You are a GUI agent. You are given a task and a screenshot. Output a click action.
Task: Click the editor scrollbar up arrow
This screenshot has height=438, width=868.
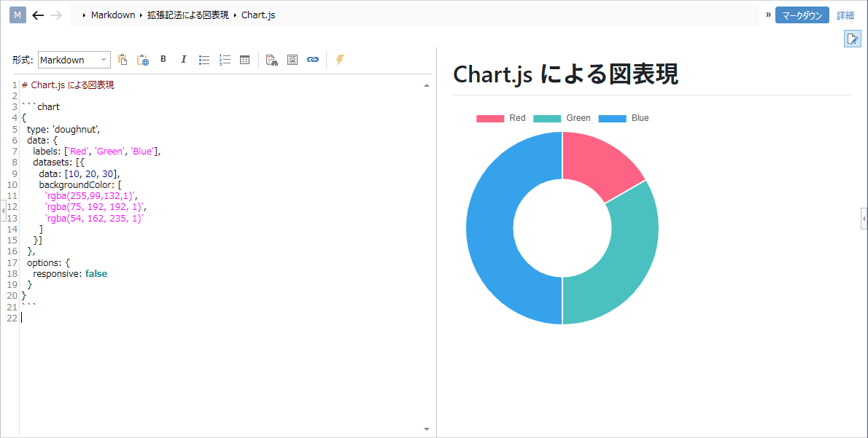pyautogui.click(x=426, y=86)
